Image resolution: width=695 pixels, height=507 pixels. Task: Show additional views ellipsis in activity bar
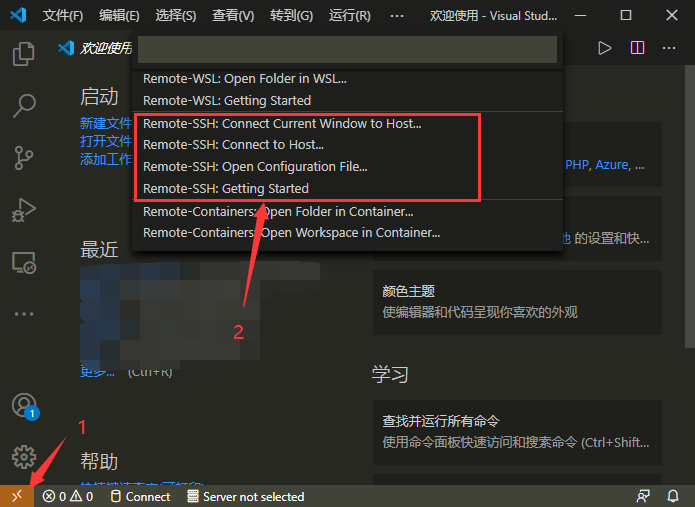click(23, 314)
